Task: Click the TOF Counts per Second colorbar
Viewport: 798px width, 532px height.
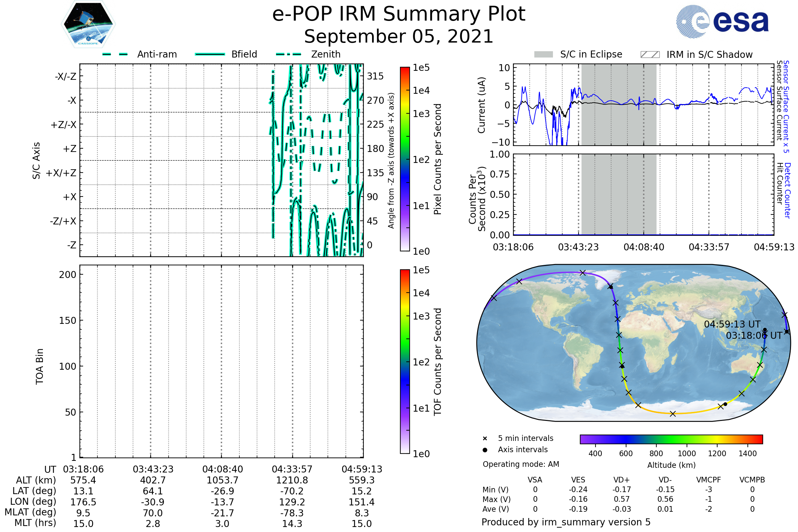Action: [405, 361]
